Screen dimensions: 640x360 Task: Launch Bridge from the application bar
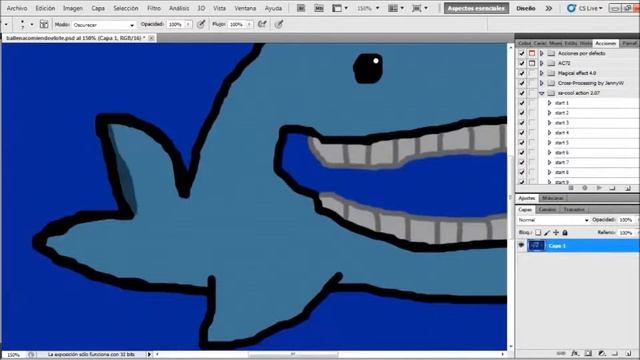pos(301,8)
